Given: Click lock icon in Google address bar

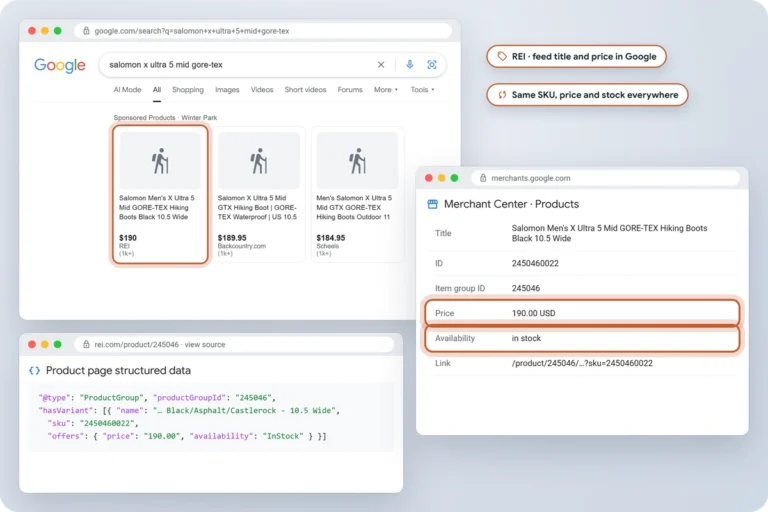Looking at the screenshot, I should (x=86, y=31).
